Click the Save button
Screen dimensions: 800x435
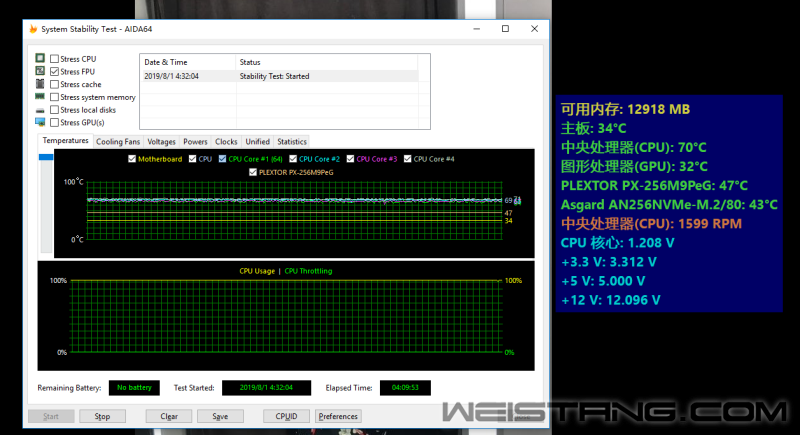[x=220, y=416]
